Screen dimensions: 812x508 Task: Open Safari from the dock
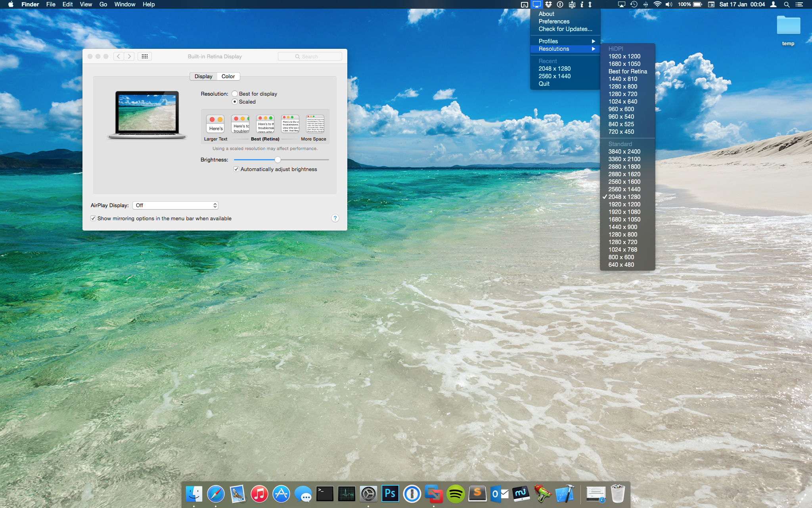[216, 494]
